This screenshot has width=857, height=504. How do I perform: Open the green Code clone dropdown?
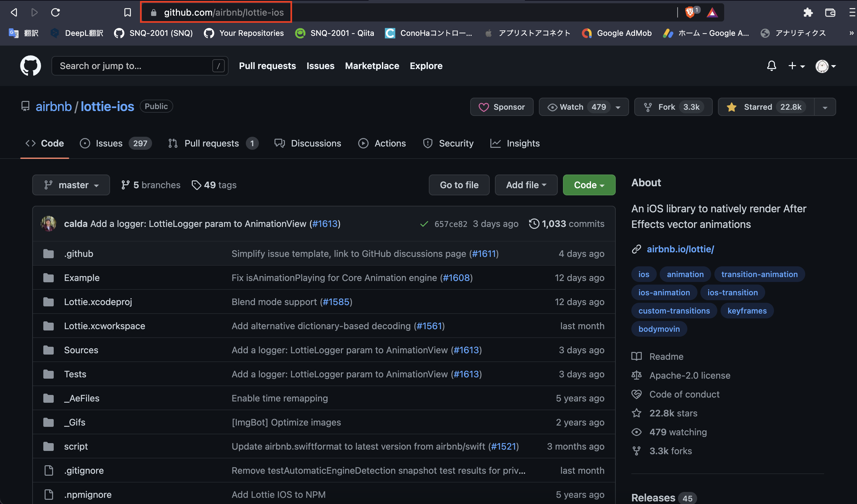point(589,185)
